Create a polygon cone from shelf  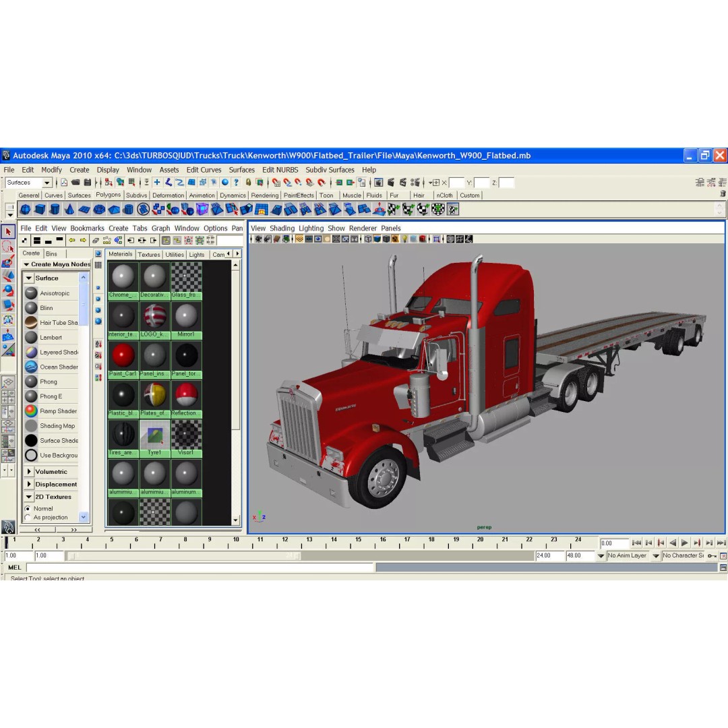point(69,210)
